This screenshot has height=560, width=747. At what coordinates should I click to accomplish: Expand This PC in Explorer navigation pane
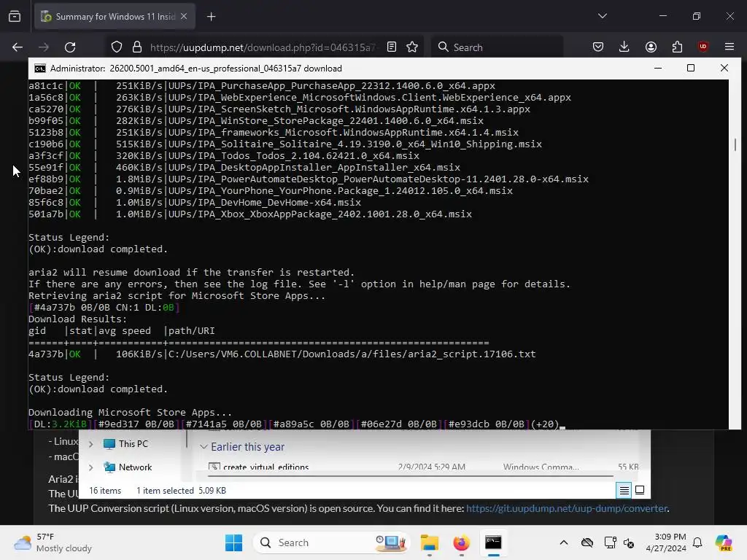click(x=91, y=444)
